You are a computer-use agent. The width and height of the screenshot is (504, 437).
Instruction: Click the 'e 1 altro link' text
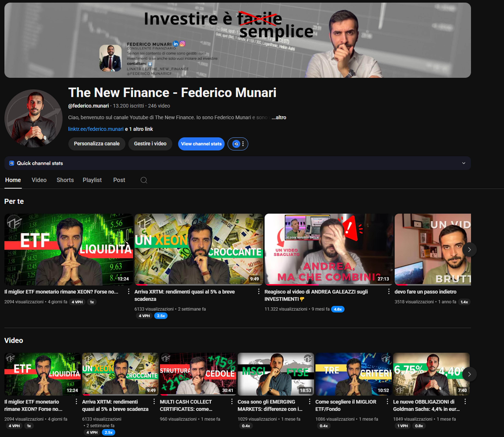tap(139, 129)
